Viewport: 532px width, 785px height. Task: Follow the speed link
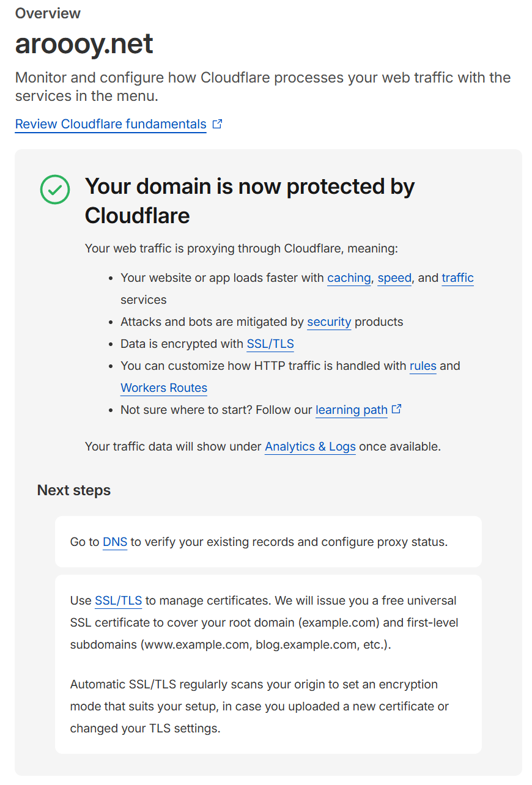tap(394, 278)
